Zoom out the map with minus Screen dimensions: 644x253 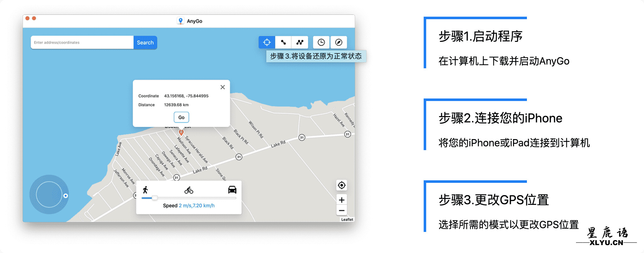pyautogui.click(x=342, y=211)
